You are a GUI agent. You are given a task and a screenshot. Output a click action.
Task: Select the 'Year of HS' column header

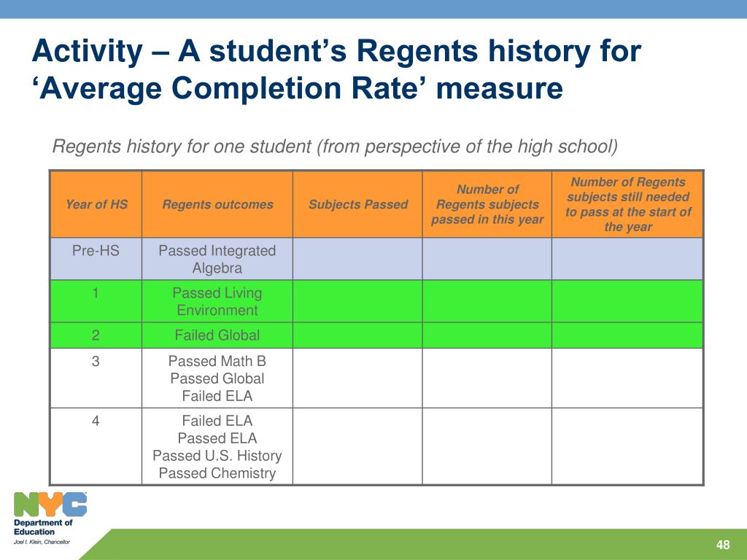click(x=96, y=204)
